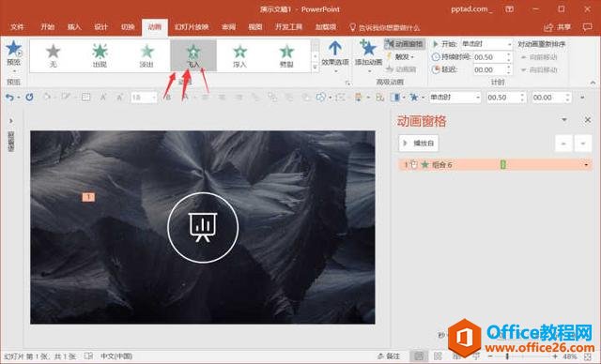Click the zoom slider handle
This screenshot has height=364, width=601.
tap(507, 356)
